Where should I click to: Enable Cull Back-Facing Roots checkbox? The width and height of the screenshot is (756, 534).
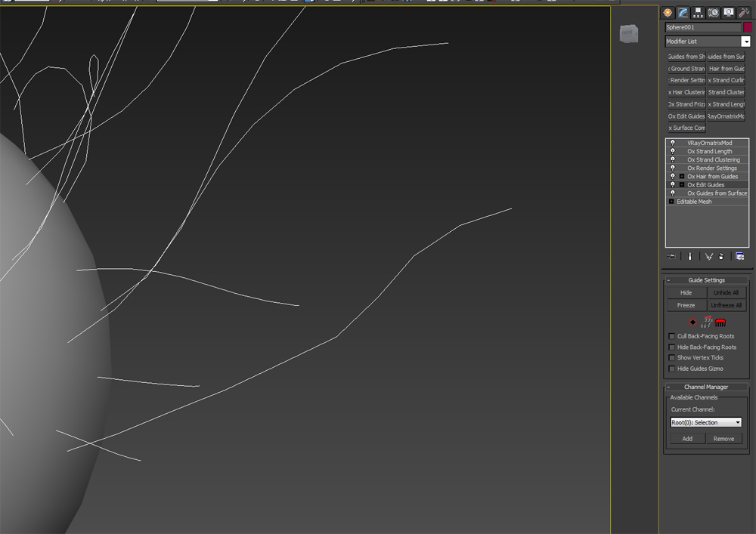[672, 336]
